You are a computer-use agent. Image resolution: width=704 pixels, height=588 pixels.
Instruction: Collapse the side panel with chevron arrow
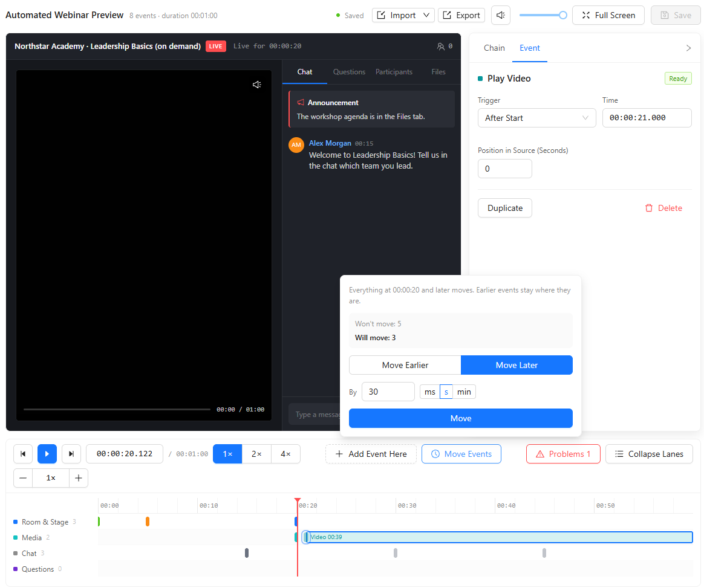[688, 48]
